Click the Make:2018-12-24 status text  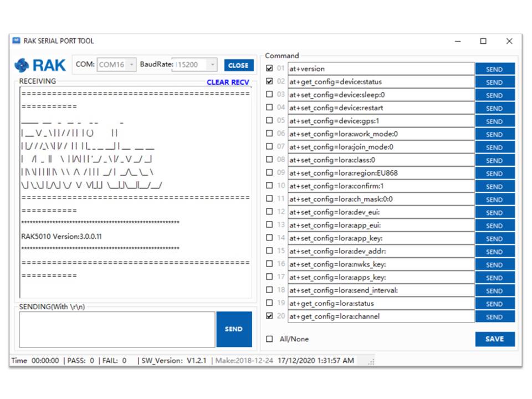tap(244, 360)
